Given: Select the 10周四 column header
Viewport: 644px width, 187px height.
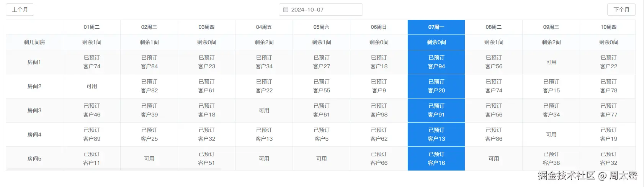Looking at the screenshot, I should tap(608, 27).
